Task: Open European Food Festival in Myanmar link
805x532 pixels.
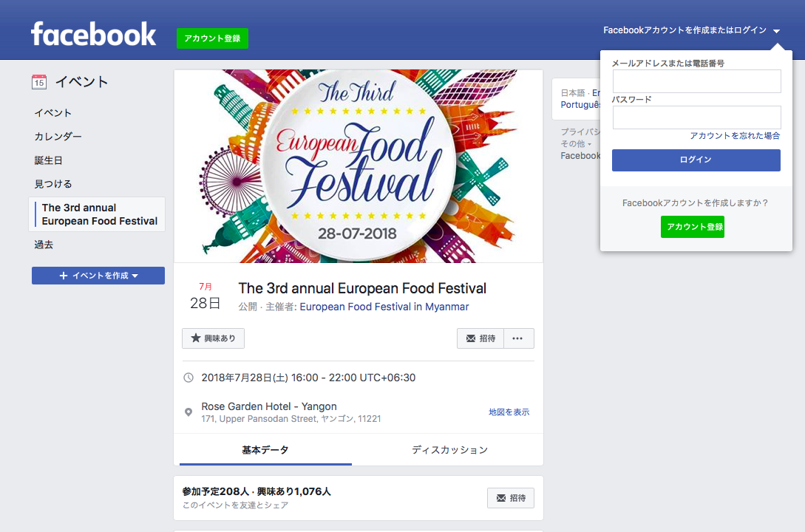Action: click(x=384, y=307)
